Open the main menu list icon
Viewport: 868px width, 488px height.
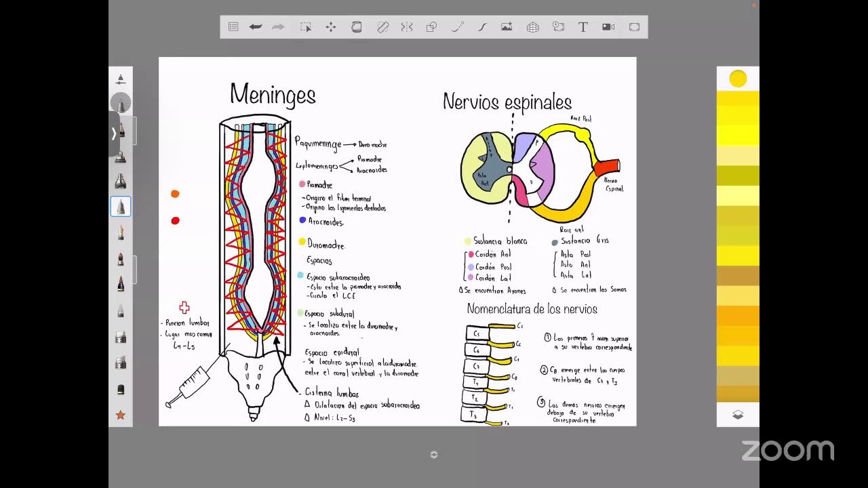233,27
